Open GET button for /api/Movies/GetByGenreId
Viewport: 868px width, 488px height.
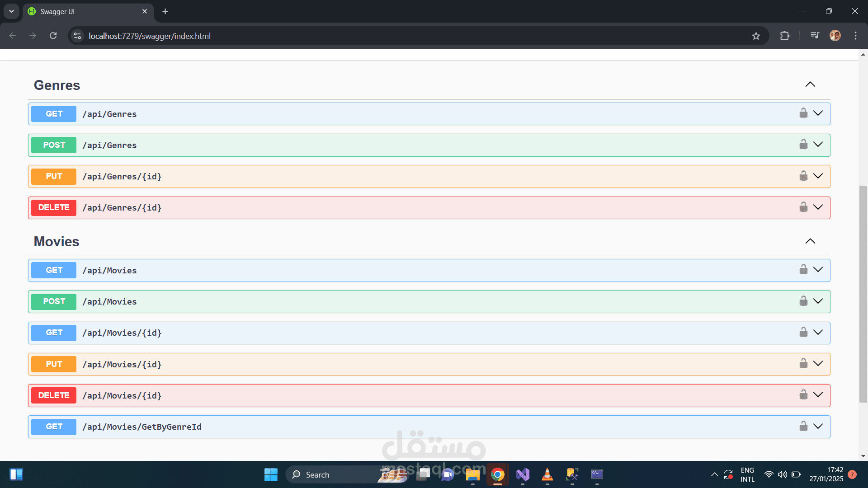[54, 427]
